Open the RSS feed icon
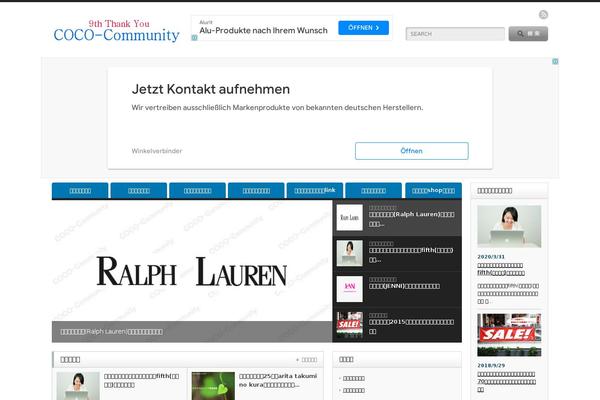The width and height of the screenshot is (600, 400). (x=543, y=15)
